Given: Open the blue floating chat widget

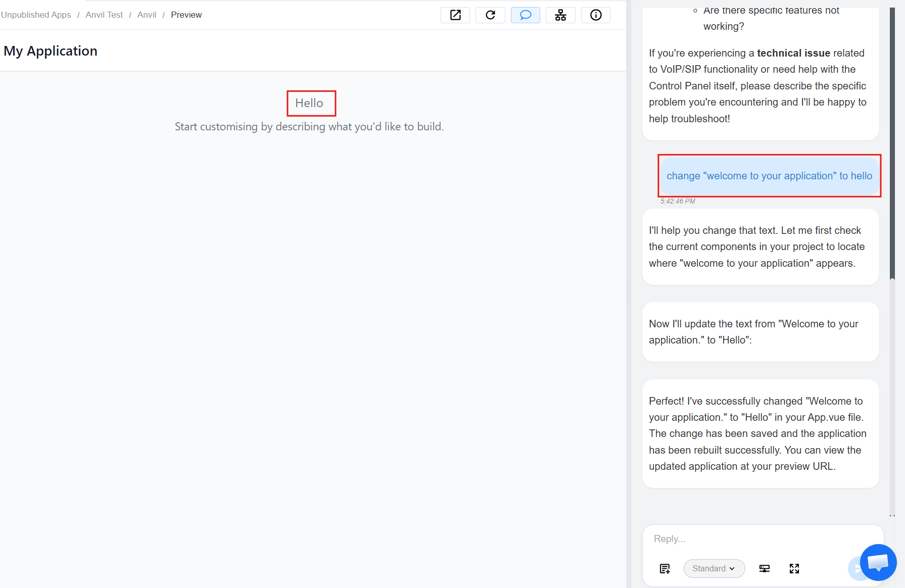Looking at the screenshot, I should tap(878, 562).
